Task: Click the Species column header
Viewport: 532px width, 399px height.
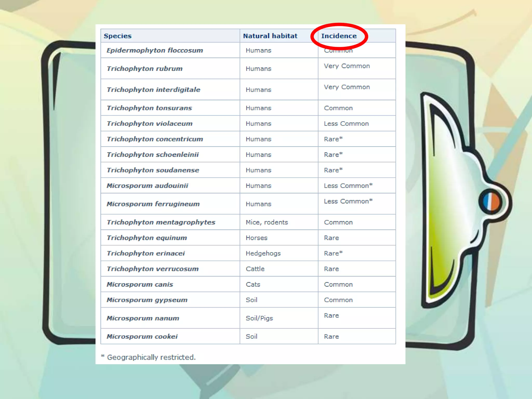Action: pos(118,36)
